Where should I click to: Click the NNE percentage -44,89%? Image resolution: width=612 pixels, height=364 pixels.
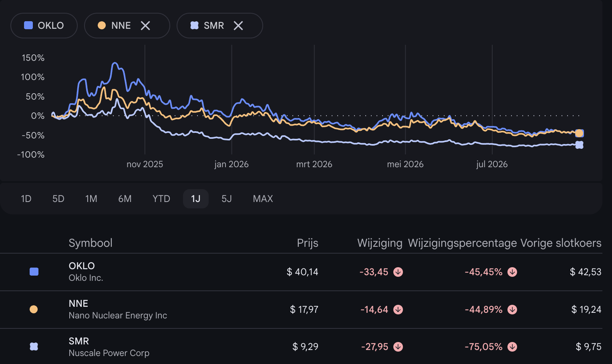click(x=483, y=310)
